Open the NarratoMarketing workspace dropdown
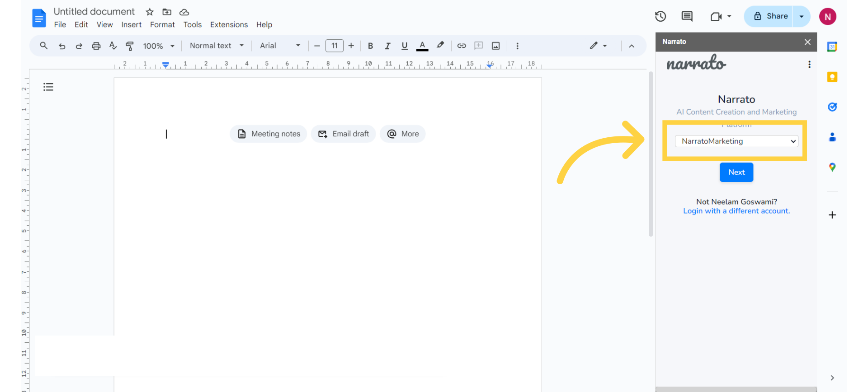 (736, 141)
